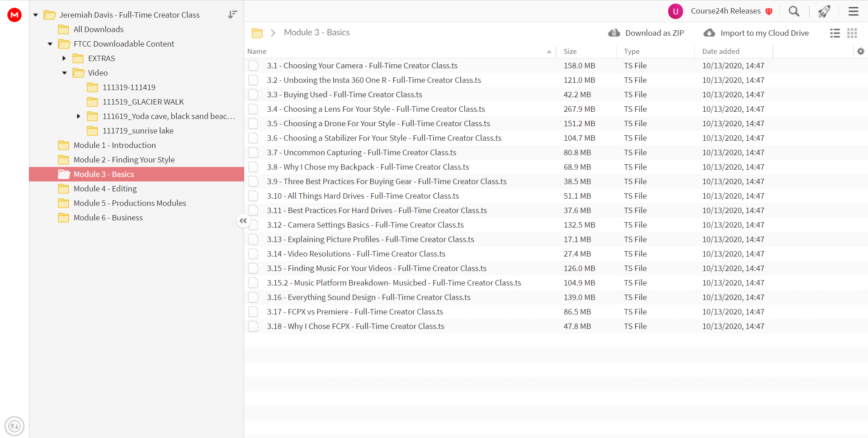Open the hamburger main menu
Screen dimensions: 868x438
point(854,11)
